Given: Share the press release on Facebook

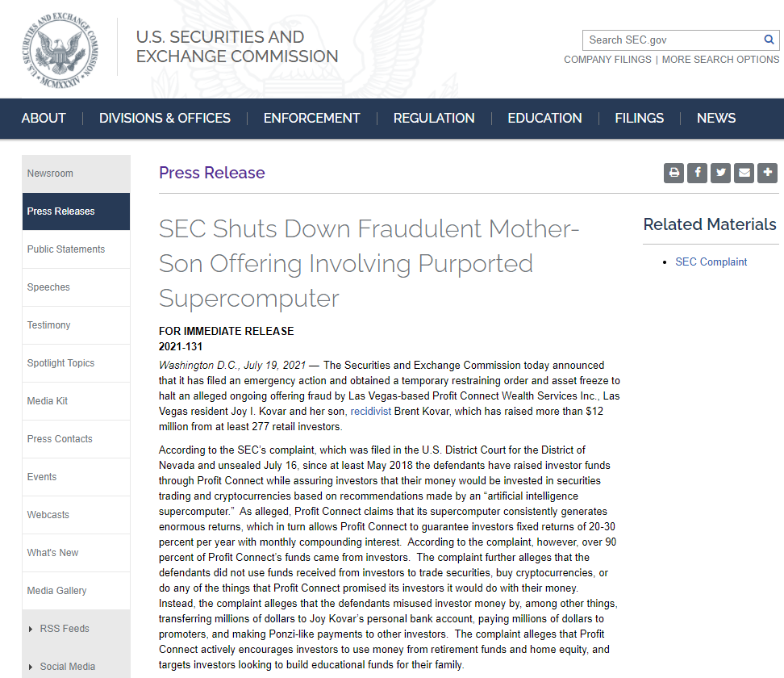Looking at the screenshot, I should (697, 173).
